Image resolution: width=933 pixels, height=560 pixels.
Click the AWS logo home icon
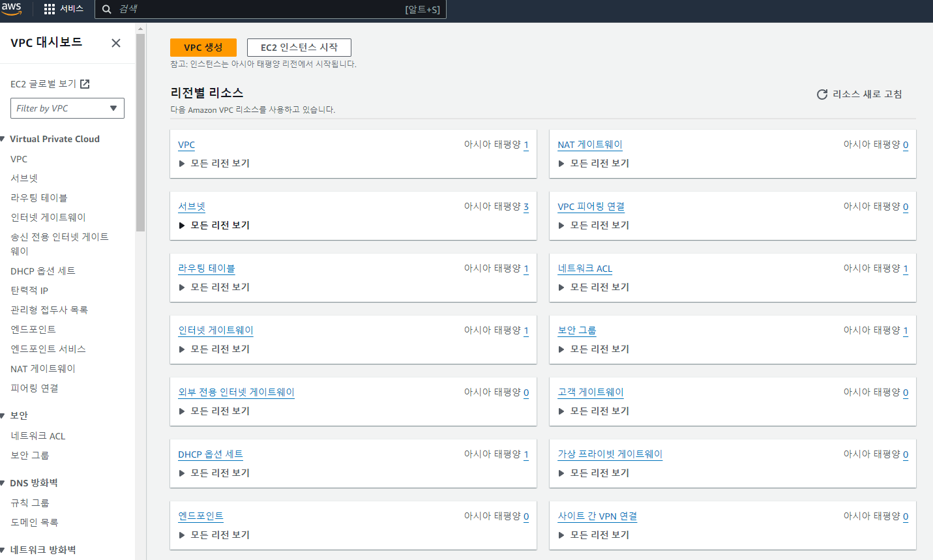12,9
